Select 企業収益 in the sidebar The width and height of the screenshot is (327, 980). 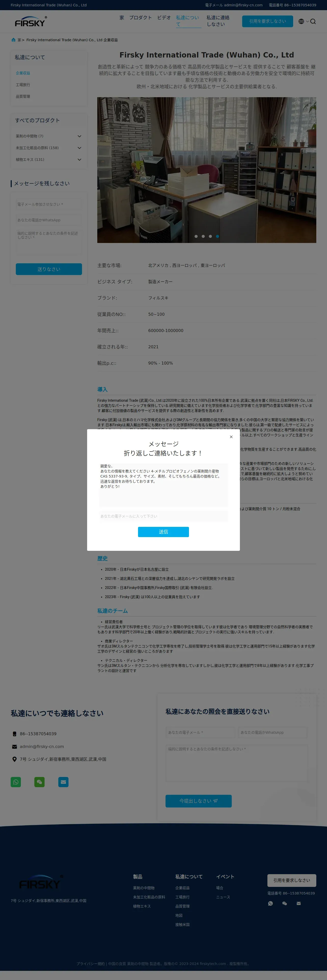coord(23,73)
